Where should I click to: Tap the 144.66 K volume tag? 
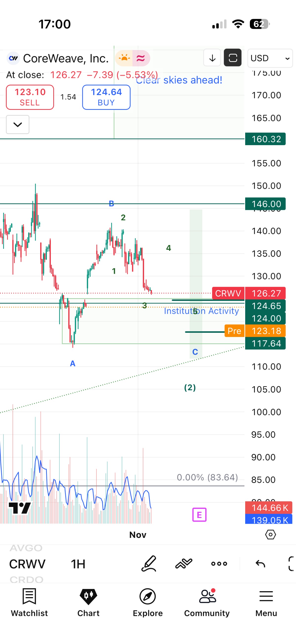pos(269,508)
